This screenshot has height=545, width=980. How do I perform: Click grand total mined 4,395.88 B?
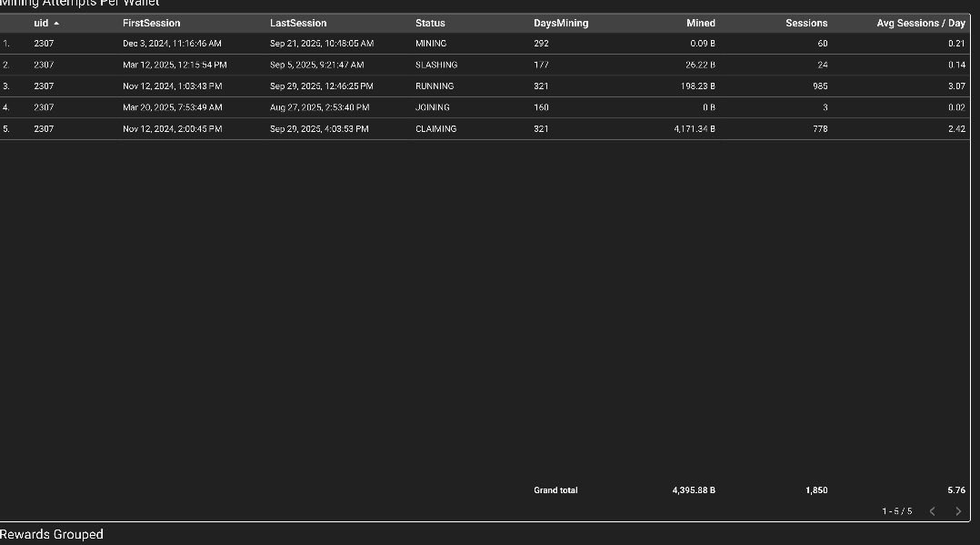[694, 490]
